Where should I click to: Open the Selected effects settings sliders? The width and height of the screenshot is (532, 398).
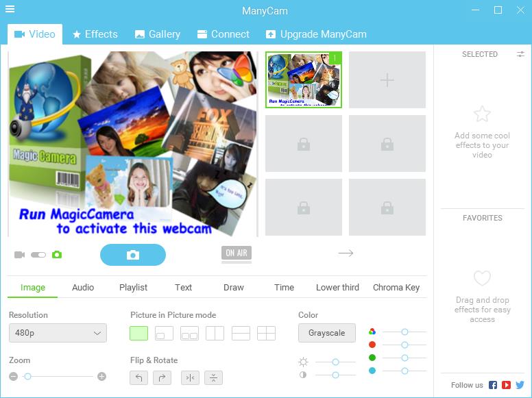coord(521,54)
